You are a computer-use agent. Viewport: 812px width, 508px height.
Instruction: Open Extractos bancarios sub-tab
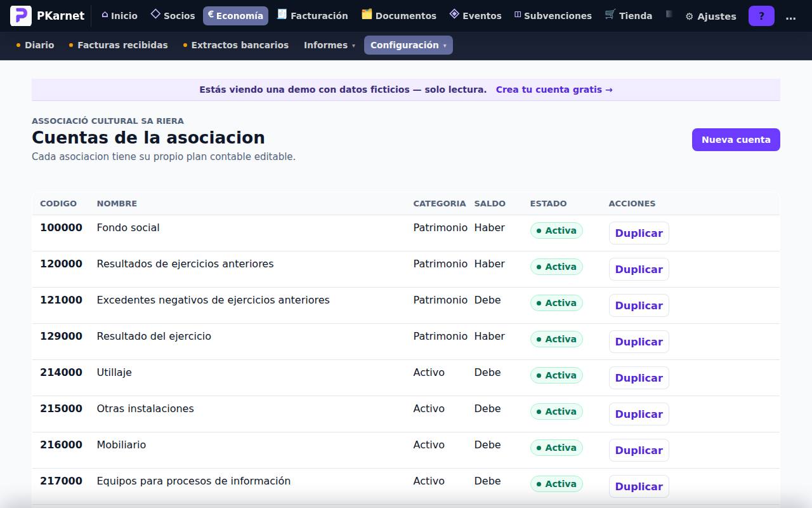click(235, 45)
